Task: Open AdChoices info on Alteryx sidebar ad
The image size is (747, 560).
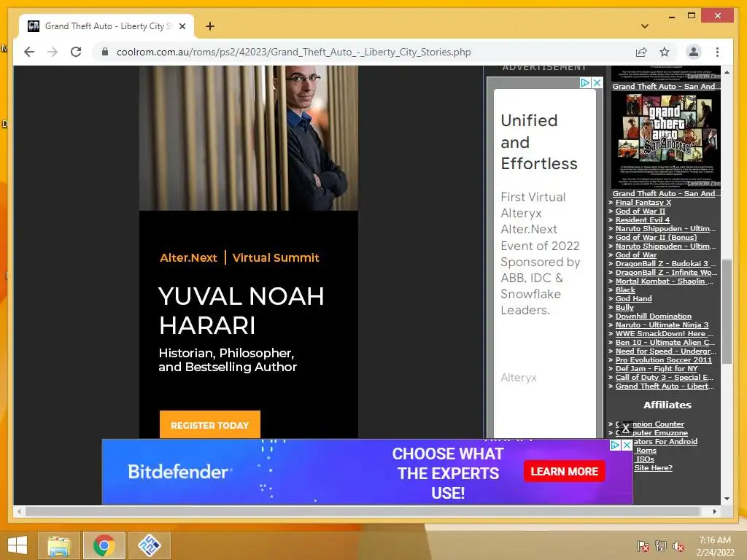Action: point(585,83)
